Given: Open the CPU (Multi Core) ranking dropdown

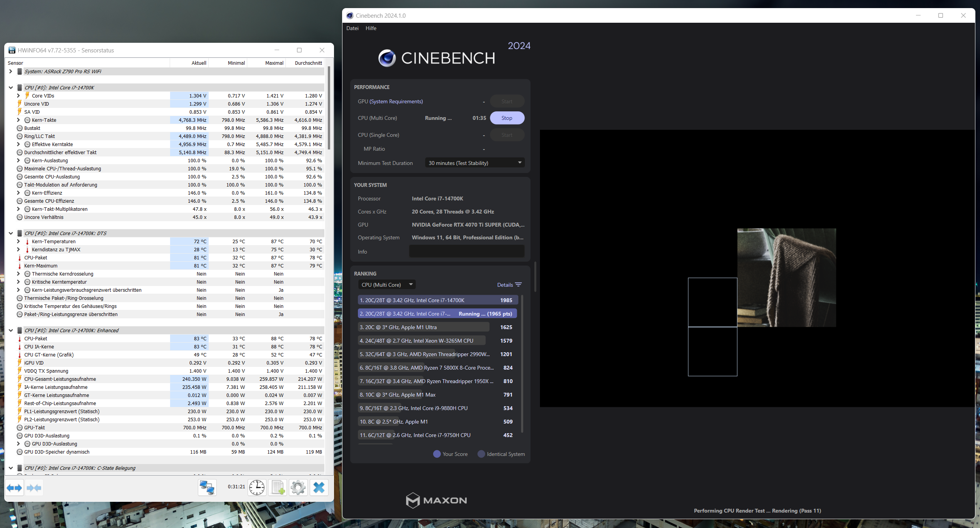Looking at the screenshot, I should [387, 285].
